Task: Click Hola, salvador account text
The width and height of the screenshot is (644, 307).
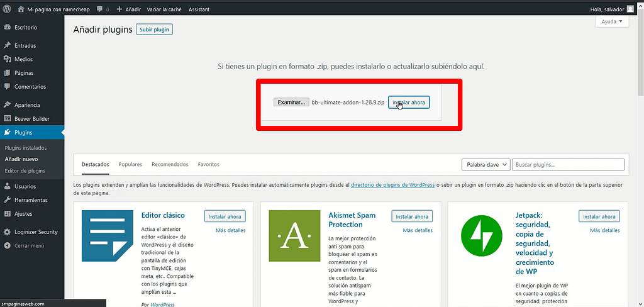Action: coord(607,9)
